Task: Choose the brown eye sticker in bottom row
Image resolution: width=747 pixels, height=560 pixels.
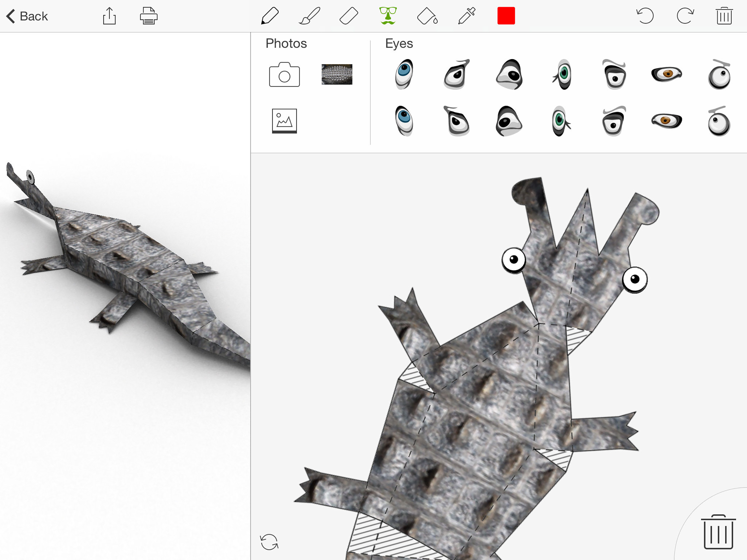Action: coord(666,121)
